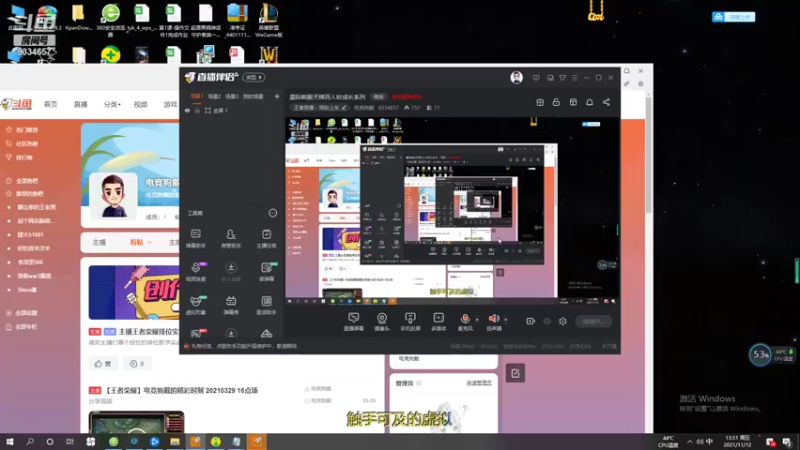The width and height of the screenshot is (800, 450).
Task: Click the floating edit post button
Action: coord(515,373)
